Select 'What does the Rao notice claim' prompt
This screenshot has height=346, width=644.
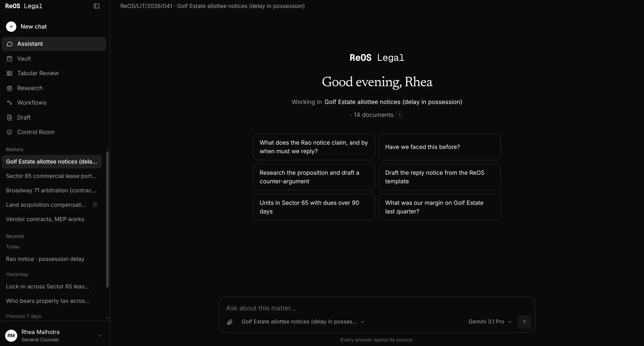click(x=314, y=147)
